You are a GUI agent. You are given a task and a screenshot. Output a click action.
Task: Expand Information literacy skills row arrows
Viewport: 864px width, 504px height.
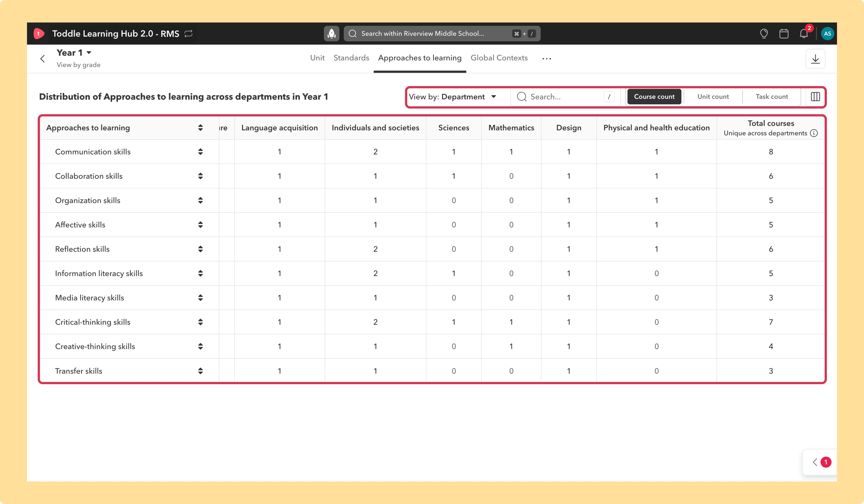[200, 273]
